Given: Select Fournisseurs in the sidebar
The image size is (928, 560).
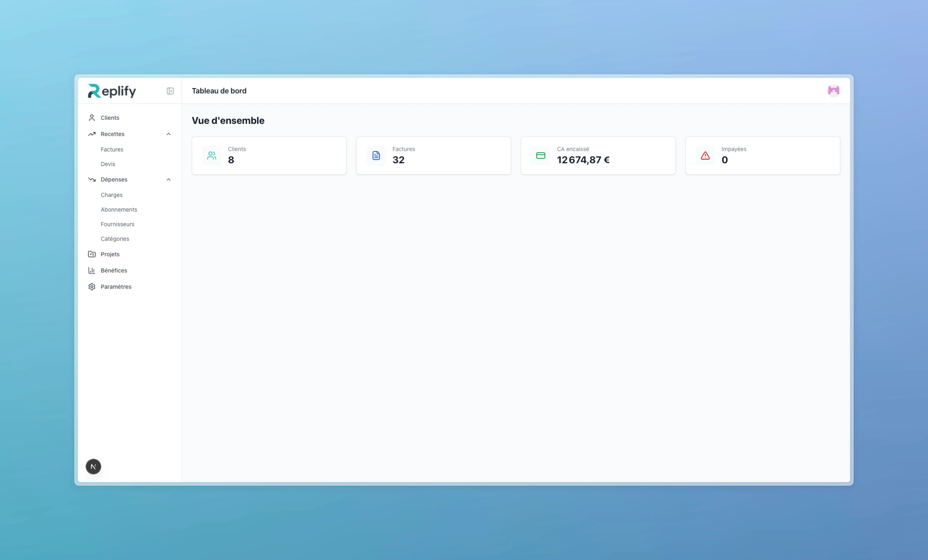Looking at the screenshot, I should (x=117, y=224).
